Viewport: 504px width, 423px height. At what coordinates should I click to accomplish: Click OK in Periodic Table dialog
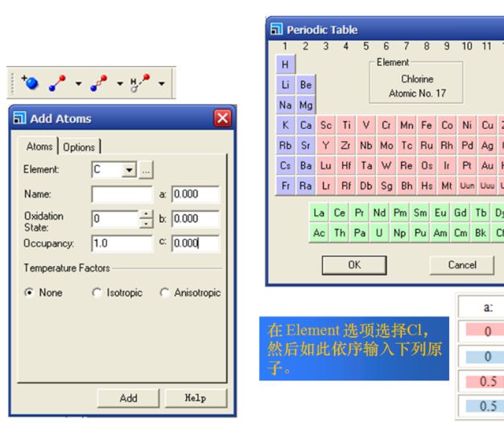click(354, 265)
